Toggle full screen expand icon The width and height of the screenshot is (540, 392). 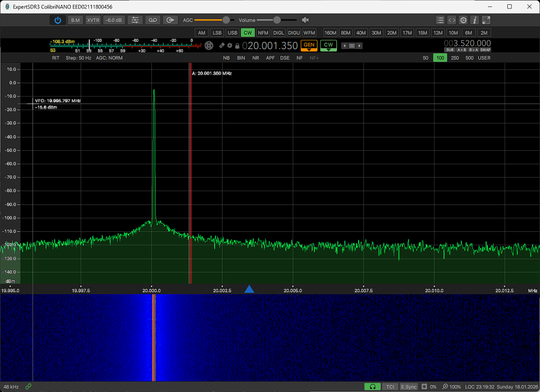point(486,20)
